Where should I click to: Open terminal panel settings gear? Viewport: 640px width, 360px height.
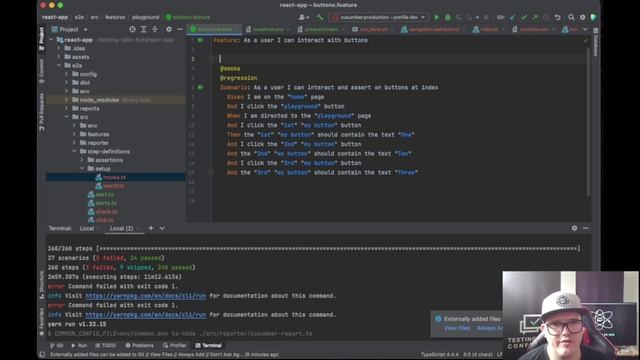(x=574, y=228)
